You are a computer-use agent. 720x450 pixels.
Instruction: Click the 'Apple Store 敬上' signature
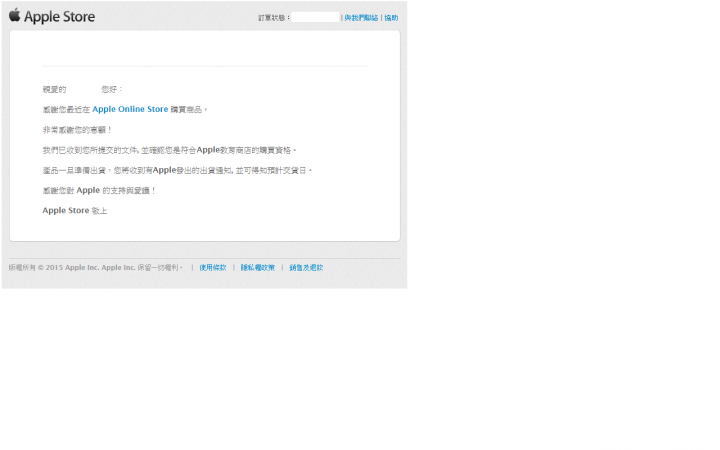click(75, 211)
